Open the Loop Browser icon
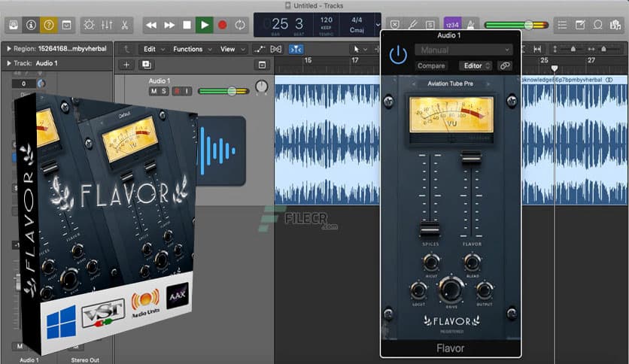The height and width of the screenshot is (364, 629). (597, 25)
